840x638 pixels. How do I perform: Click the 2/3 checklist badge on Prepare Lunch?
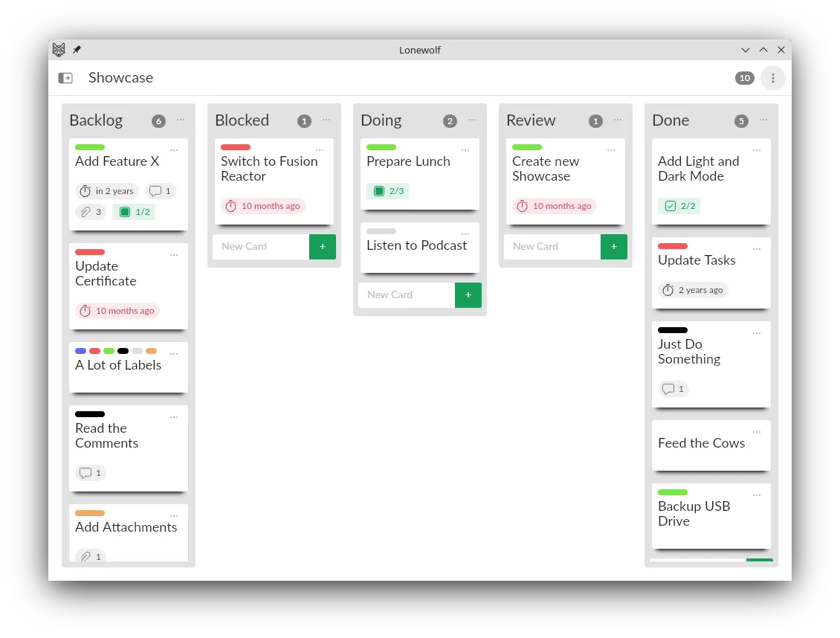tap(388, 191)
